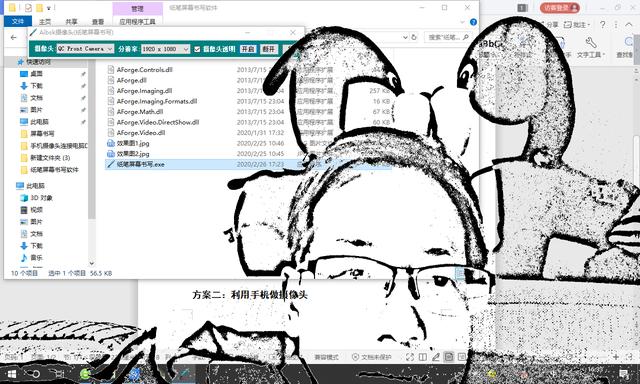The width and height of the screenshot is (640, 384).
Task: Open the 管理 contextual tab
Action: pyautogui.click(x=137, y=9)
